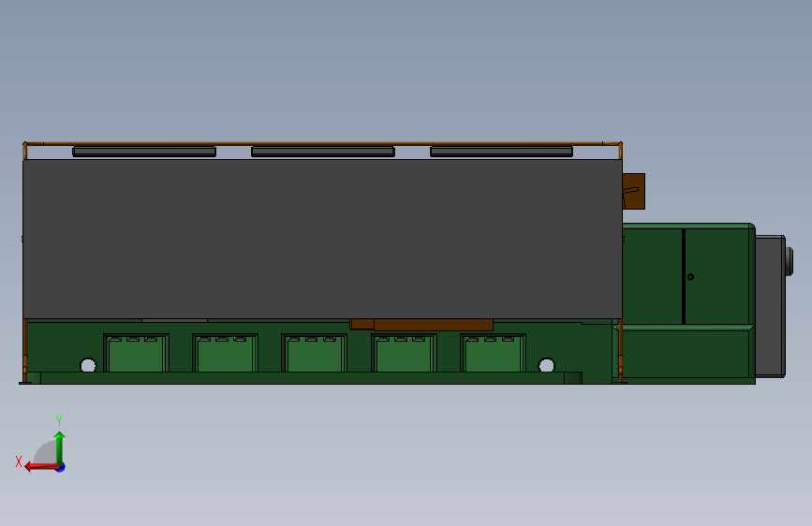Select the brown strip under the gray panel

coord(421,325)
